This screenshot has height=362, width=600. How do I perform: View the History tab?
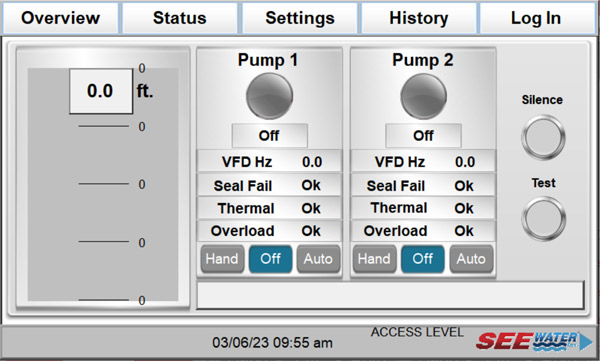click(419, 18)
